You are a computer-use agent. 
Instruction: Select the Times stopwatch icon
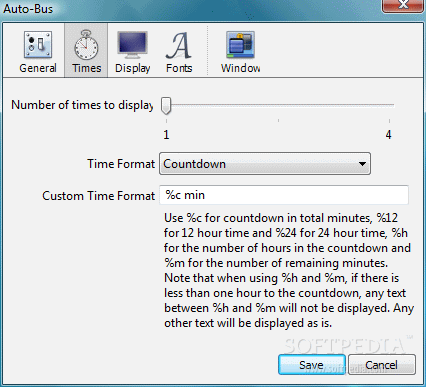(x=86, y=45)
